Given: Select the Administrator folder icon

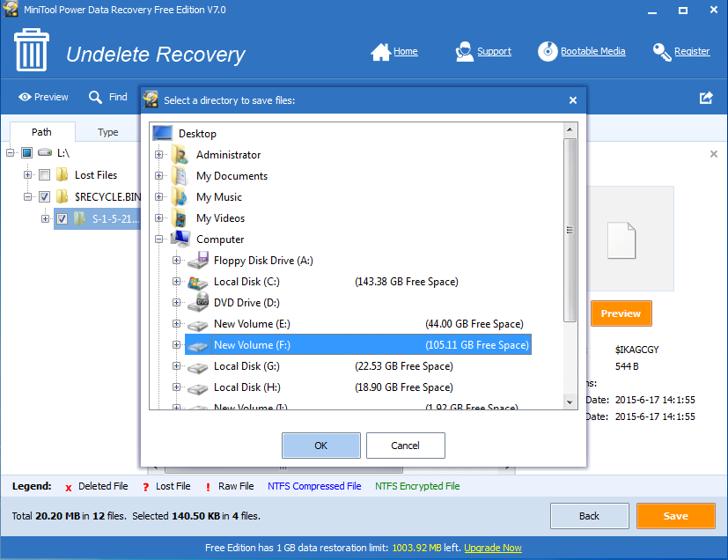Looking at the screenshot, I should [180, 155].
